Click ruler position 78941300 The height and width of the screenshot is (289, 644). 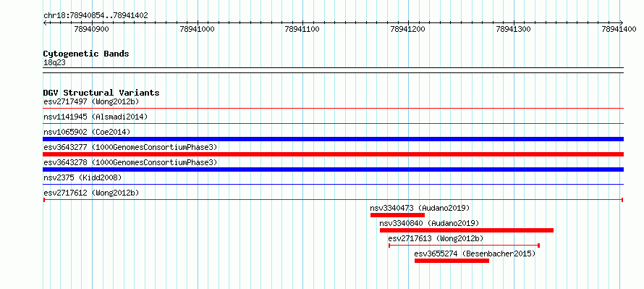514,29
